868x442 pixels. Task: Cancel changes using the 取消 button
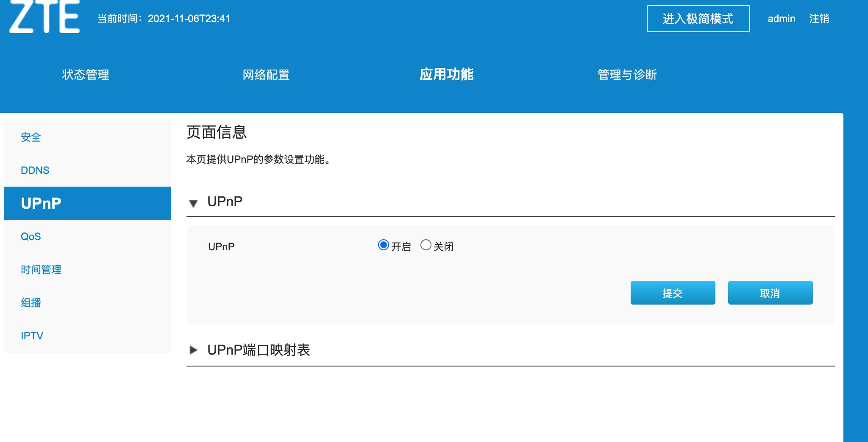click(x=770, y=293)
